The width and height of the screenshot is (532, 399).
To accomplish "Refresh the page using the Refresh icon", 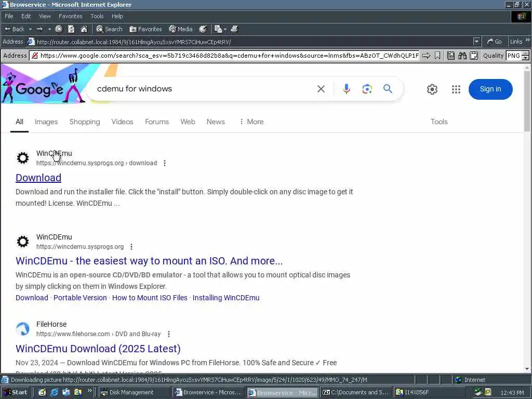I will pyautogui.click(x=71, y=29).
